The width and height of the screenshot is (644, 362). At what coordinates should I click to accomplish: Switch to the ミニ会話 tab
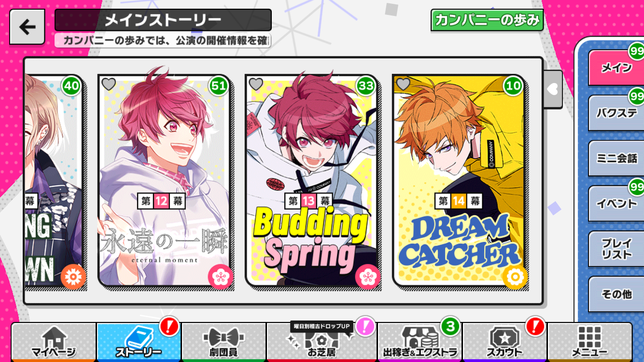pyautogui.click(x=616, y=158)
